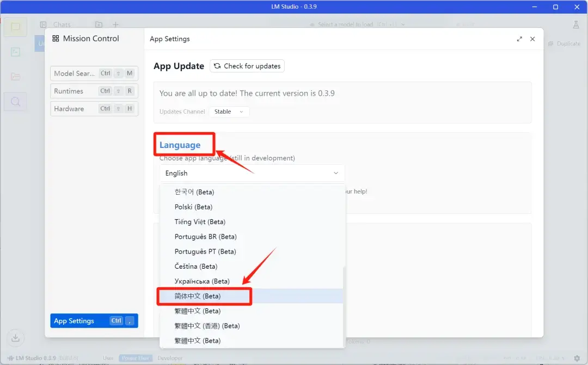The image size is (588, 365).
Task: Open the Chat section in the left sidebar
Action: pyautogui.click(x=15, y=27)
